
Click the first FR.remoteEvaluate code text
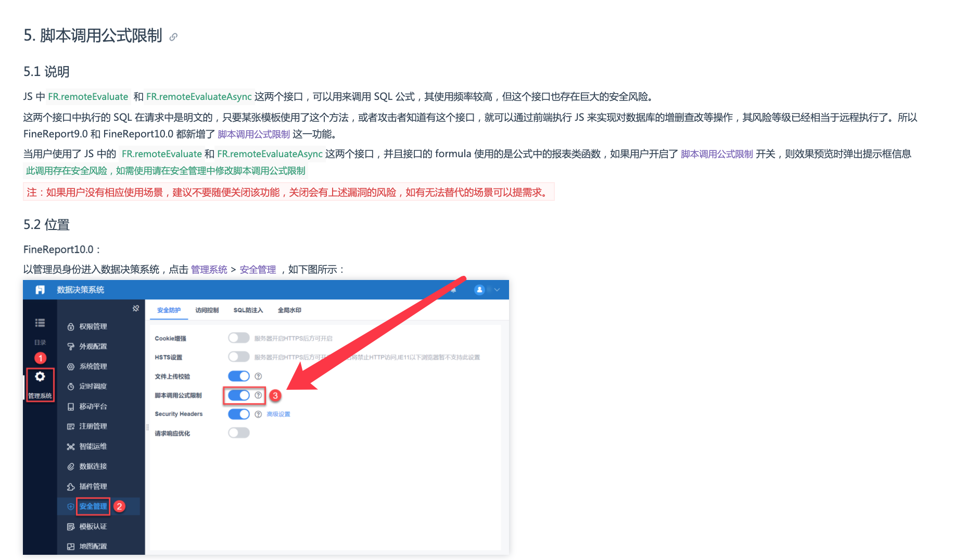pos(88,97)
